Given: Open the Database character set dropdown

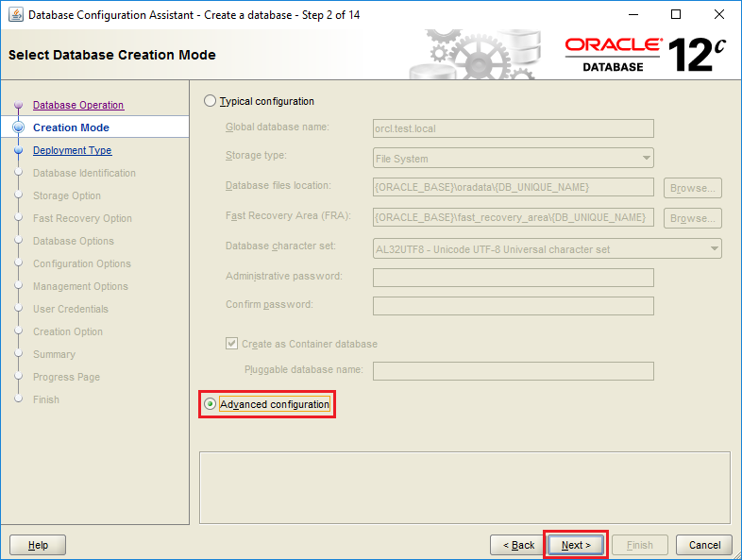Looking at the screenshot, I should click(x=547, y=249).
